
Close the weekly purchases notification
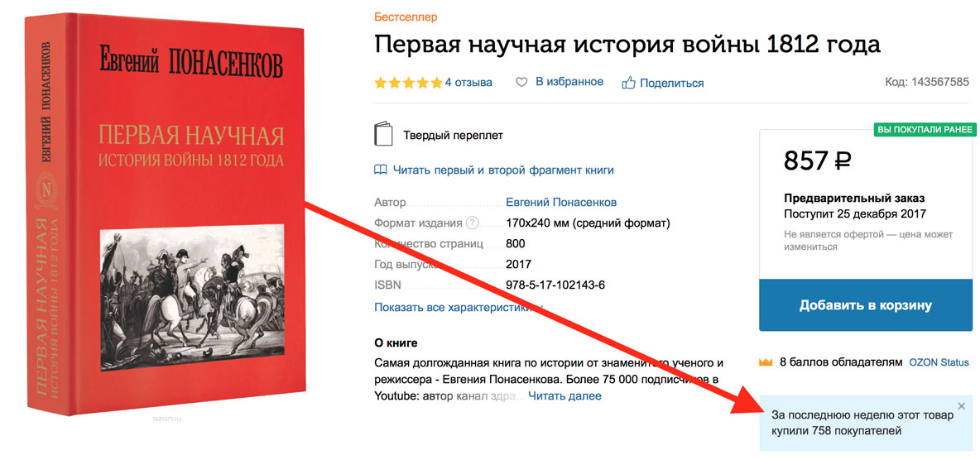click(x=961, y=406)
